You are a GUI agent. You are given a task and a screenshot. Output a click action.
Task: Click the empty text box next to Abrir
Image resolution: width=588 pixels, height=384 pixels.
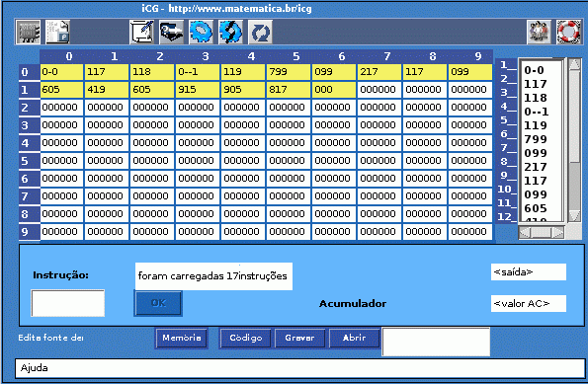(436, 342)
